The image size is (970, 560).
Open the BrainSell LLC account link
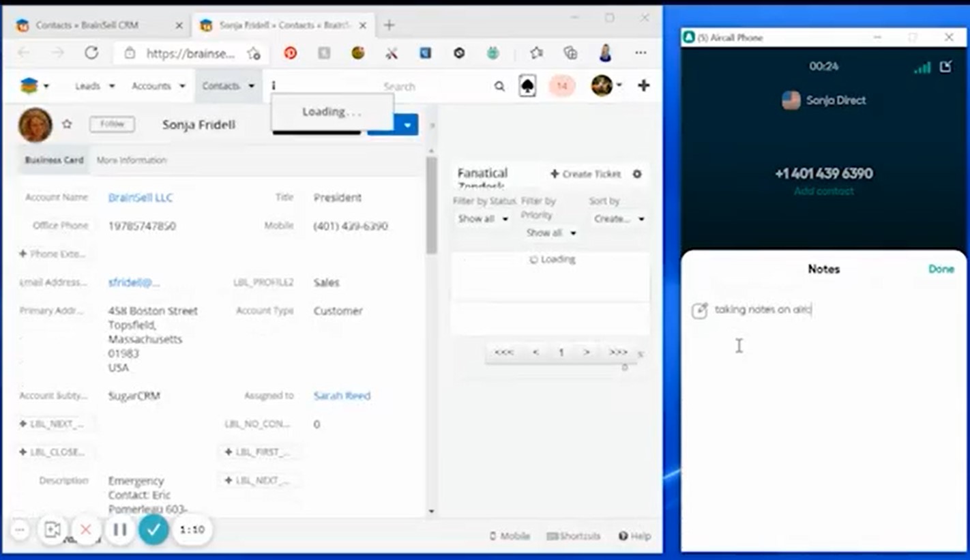point(141,198)
